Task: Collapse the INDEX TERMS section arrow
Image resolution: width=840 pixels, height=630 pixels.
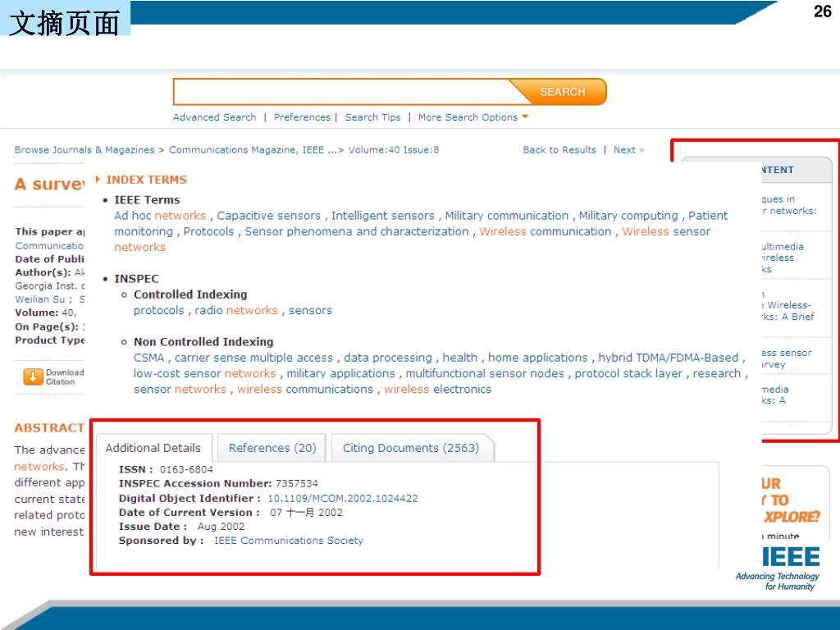Action: tap(98, 180)
